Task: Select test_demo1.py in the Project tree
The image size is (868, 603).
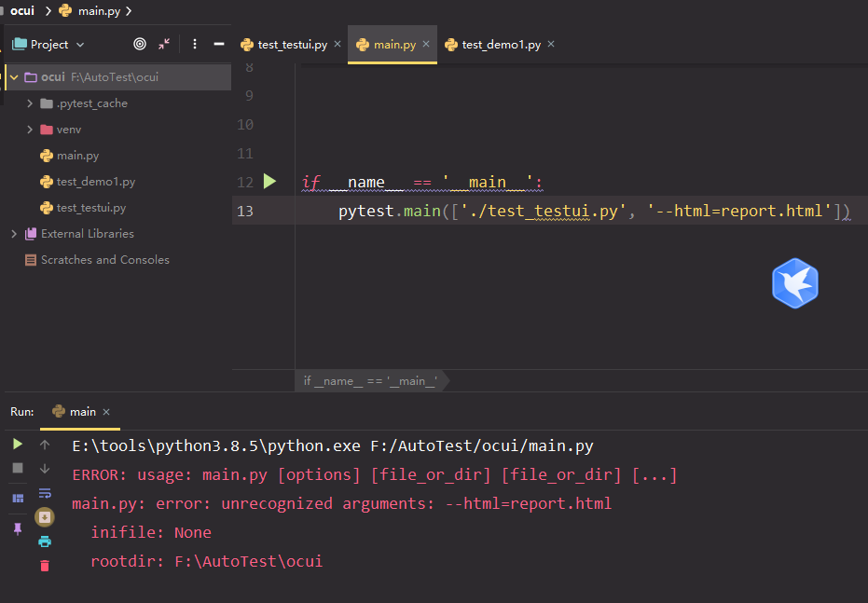Action: (x=91, y=181)
